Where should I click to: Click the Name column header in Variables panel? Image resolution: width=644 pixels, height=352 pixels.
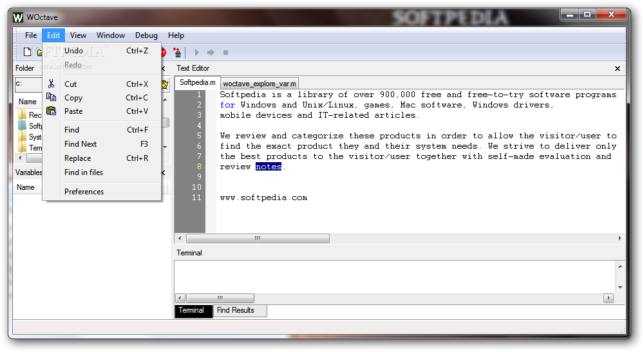pyautogui.click(x=26, y=187)
